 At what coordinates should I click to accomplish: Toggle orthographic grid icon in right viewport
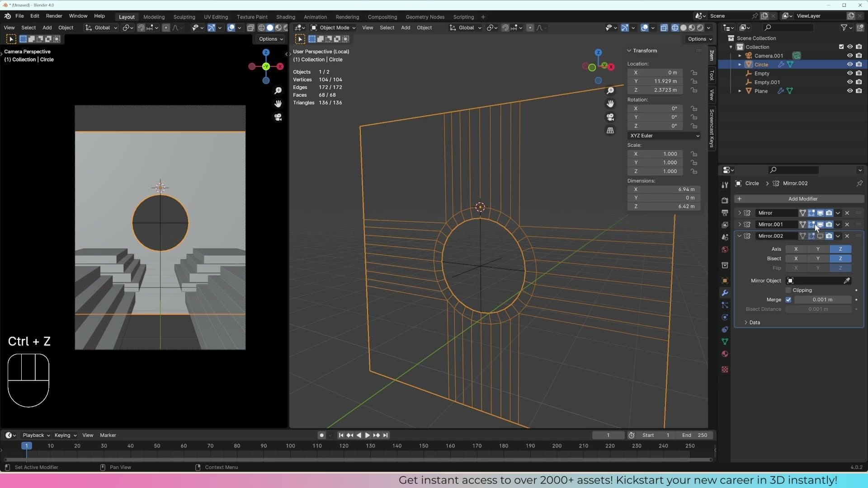tap(610, 130)
